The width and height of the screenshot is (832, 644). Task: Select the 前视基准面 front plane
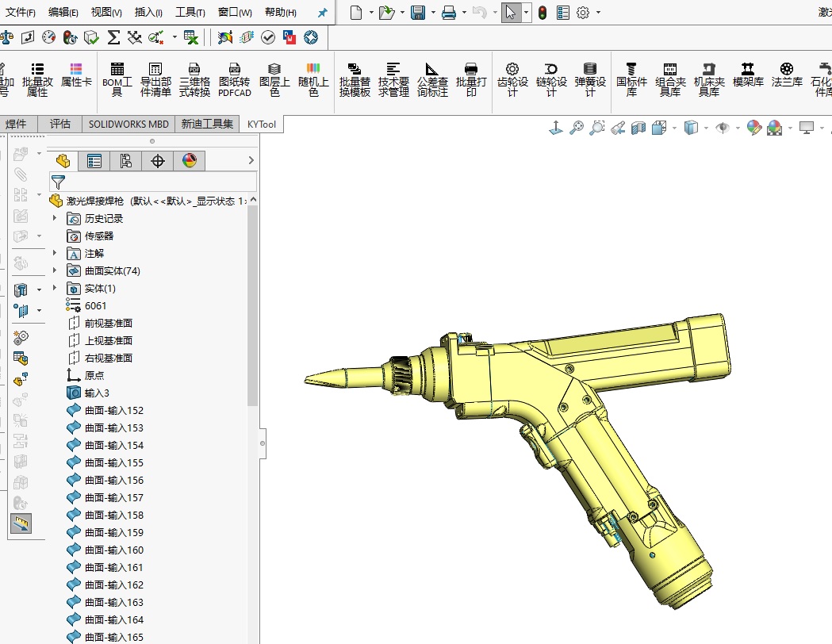pos(108,324)
